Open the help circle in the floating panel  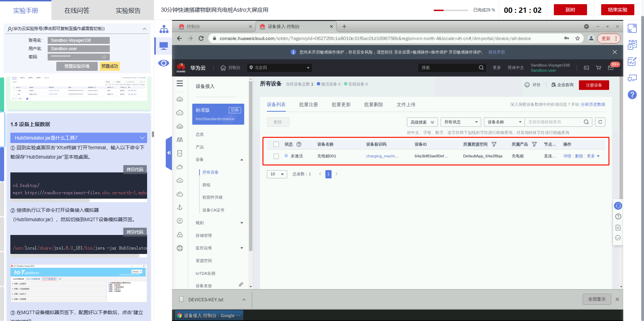click(618, 217)
